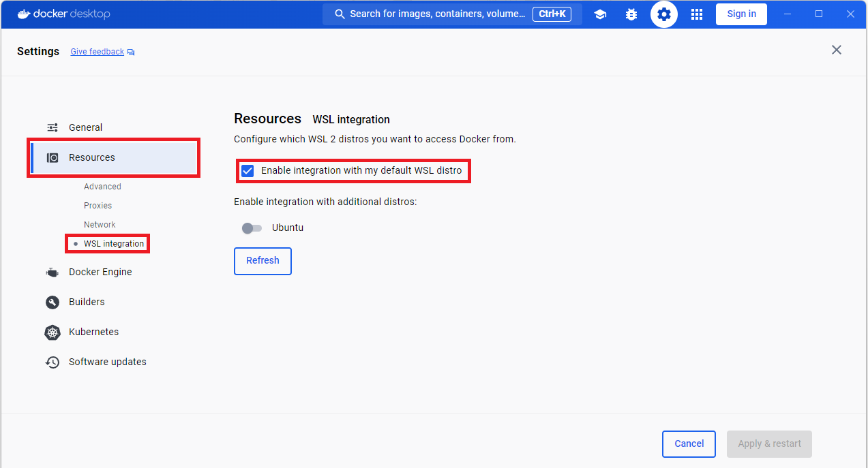Screen dimensions: 868x468
Task: Click the search images and containers field
Action: (x=452, y=14)
